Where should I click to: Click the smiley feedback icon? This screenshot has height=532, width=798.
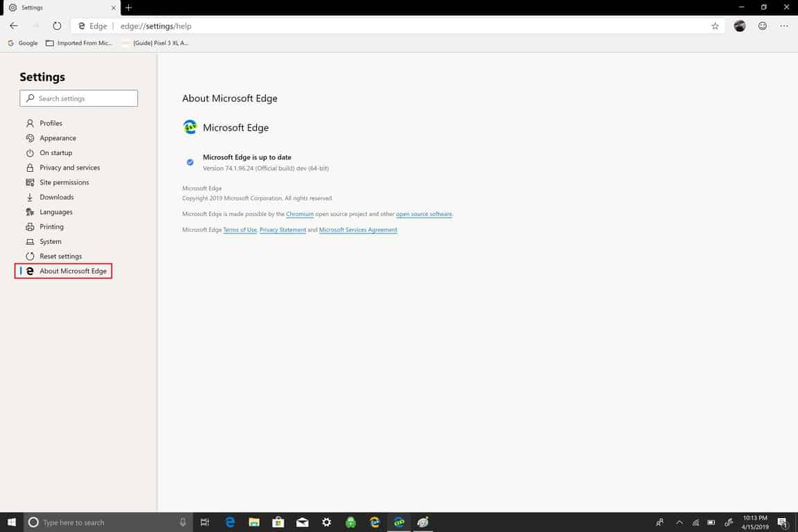point(763,26)
